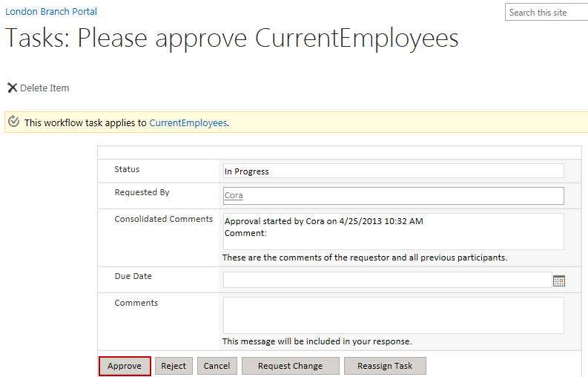Image resolution: width=588 pixels, height=377 pixels.
Task: Open the London Branch Portal link
Action: point(51,12)
